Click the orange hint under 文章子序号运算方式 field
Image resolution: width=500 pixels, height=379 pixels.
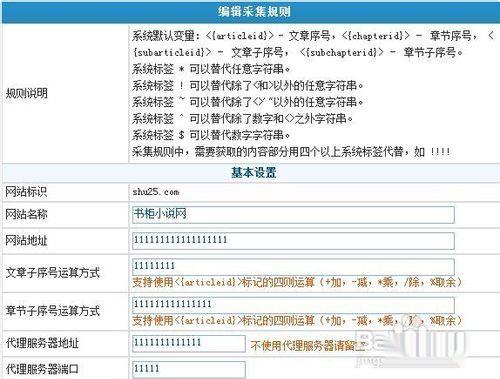[297, 282]
